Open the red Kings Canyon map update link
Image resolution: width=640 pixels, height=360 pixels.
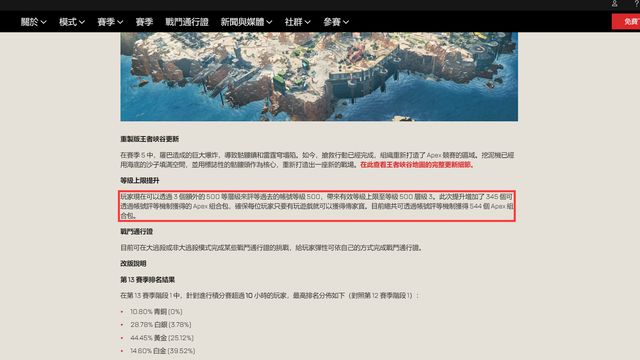click(417, 165)
